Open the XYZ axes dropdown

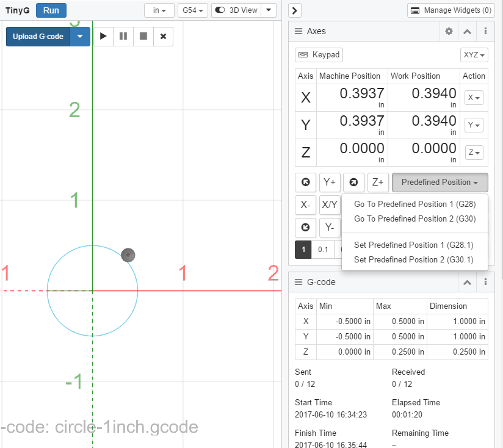point(474,55)
